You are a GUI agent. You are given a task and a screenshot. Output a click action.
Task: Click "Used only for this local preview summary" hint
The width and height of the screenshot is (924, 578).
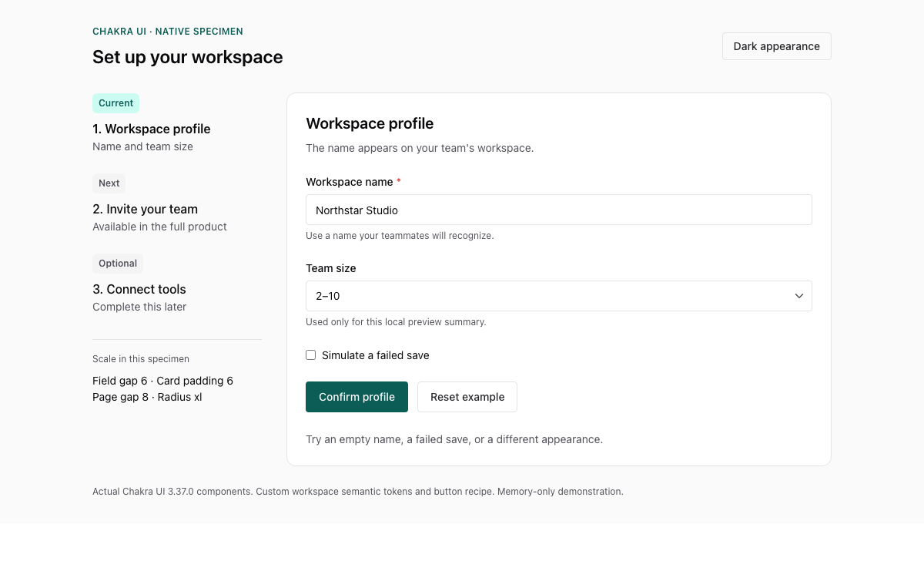click(396, 322)
